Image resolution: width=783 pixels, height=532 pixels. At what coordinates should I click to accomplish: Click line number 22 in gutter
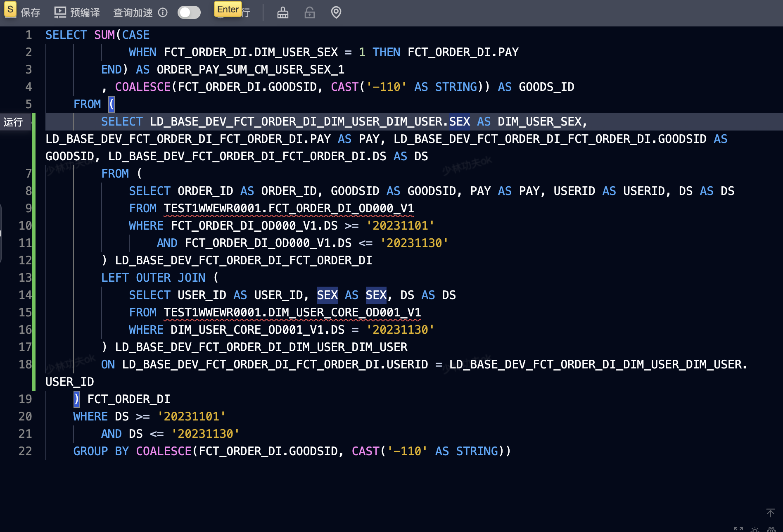pyautogui.click(x=25, y=451)
